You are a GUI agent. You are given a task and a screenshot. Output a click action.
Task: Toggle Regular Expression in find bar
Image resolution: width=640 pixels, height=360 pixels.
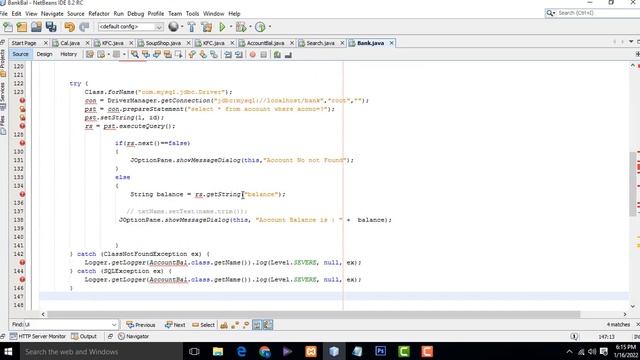pos(246,325)
